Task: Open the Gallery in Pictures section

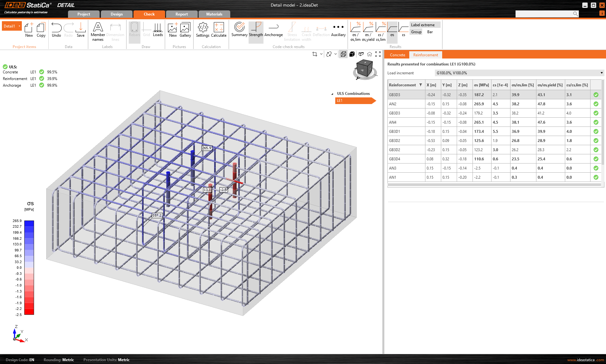Action: click(x=185, y=30)
